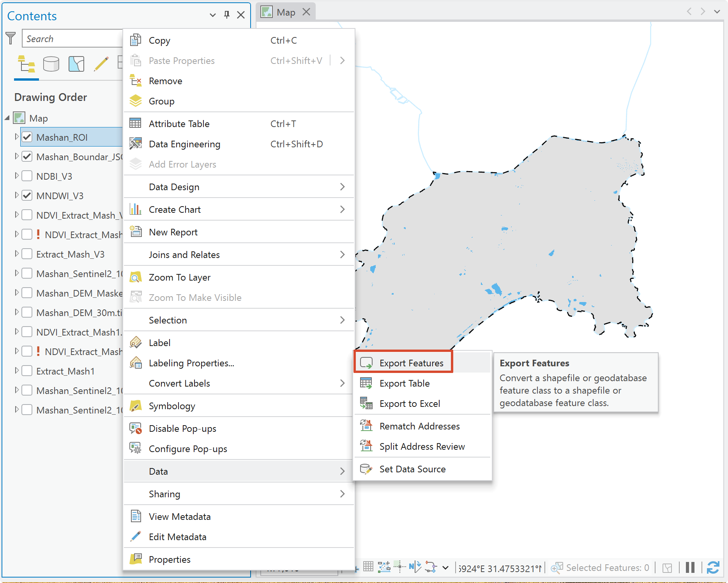
Task: Select the List By Data Source cylinder icon
Action: tap(51, 64)
